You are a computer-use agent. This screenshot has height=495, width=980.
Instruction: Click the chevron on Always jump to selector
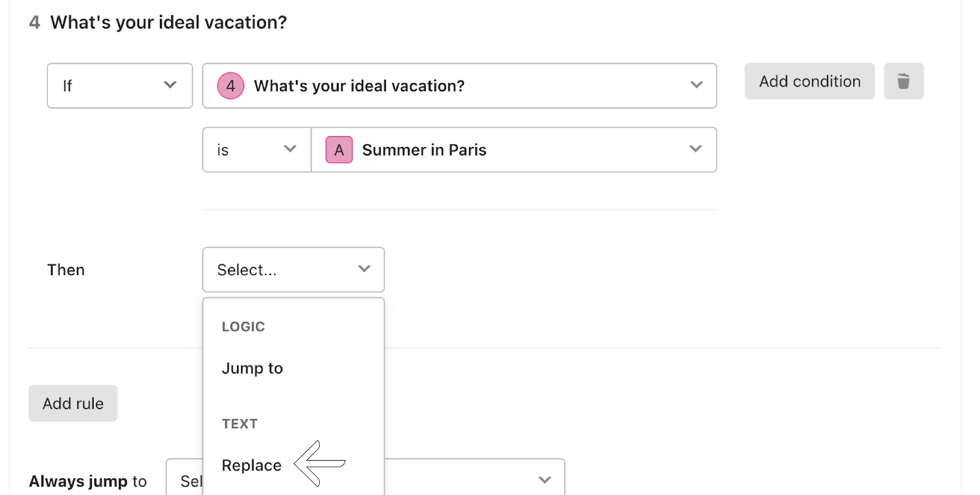(x=545, y=480)
